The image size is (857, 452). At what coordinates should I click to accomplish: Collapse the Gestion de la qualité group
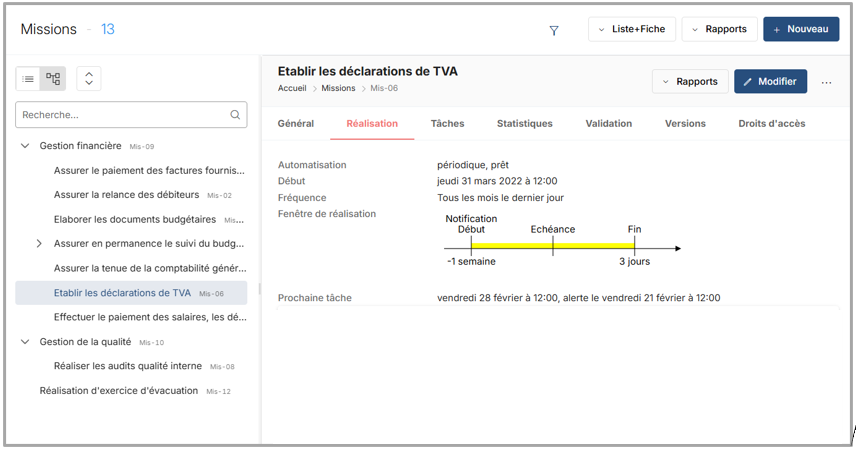(25, 342)
